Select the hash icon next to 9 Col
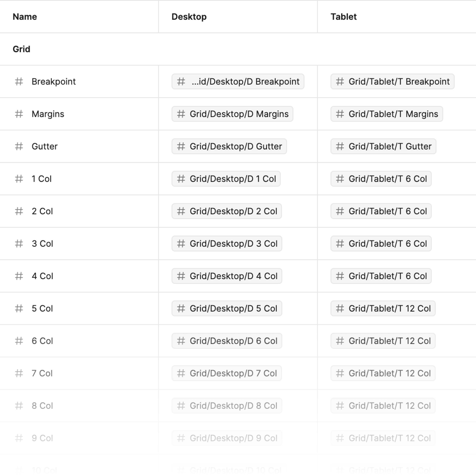 (x=19, y=438)
